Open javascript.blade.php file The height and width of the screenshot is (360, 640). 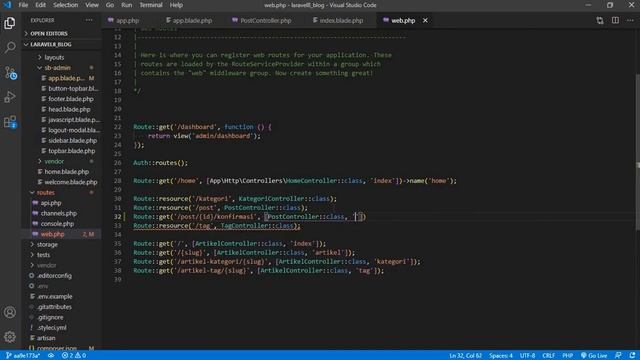74,120
